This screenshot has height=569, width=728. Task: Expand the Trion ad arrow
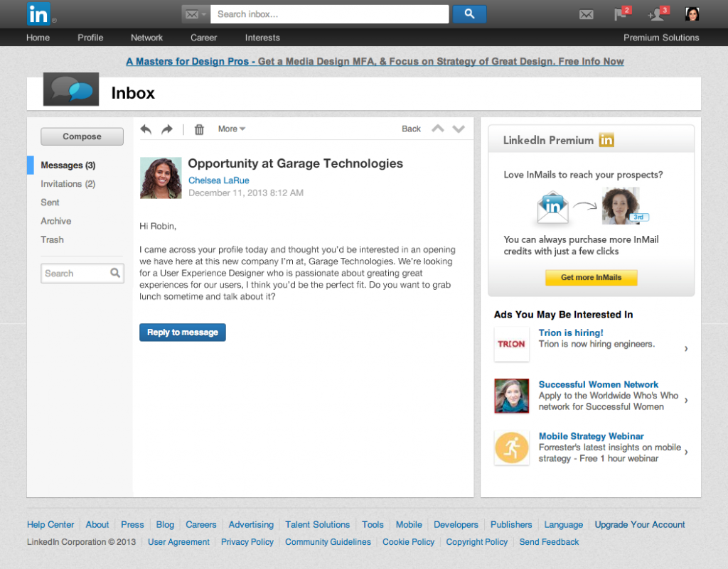pyautogui.click(x=686, y=349)
